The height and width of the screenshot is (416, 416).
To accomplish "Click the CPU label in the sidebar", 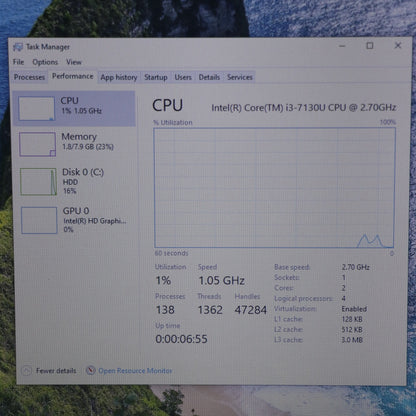I will 69,100.
